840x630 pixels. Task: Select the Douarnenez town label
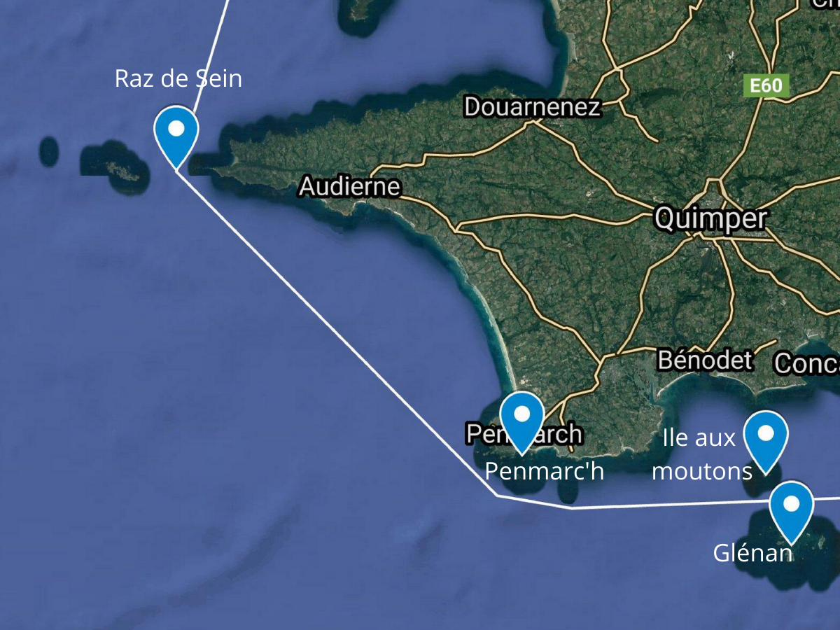[x=532, y=106]
